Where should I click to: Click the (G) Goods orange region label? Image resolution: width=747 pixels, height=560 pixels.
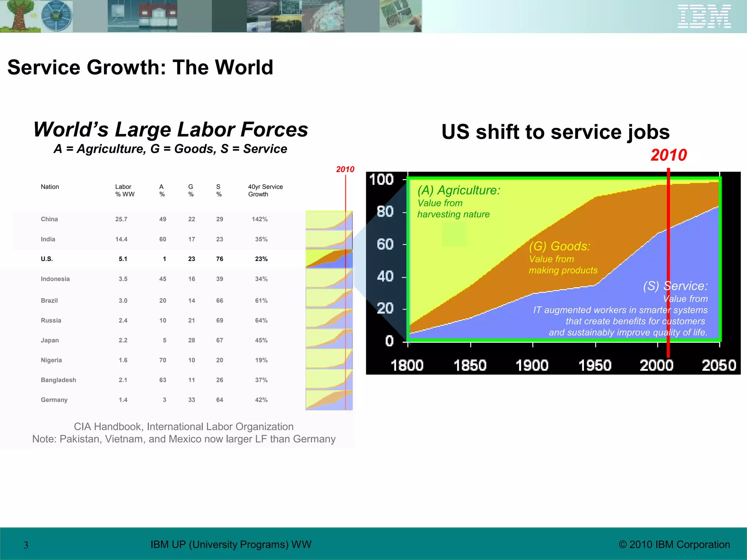[559, 246]
